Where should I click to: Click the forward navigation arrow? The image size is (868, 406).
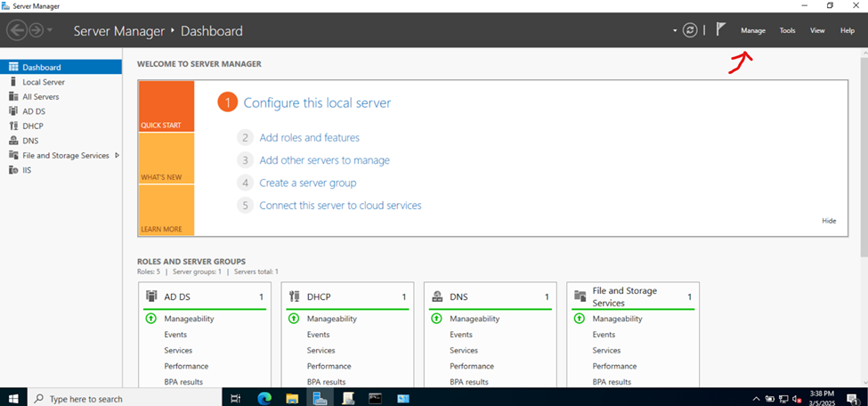(36, 30)
